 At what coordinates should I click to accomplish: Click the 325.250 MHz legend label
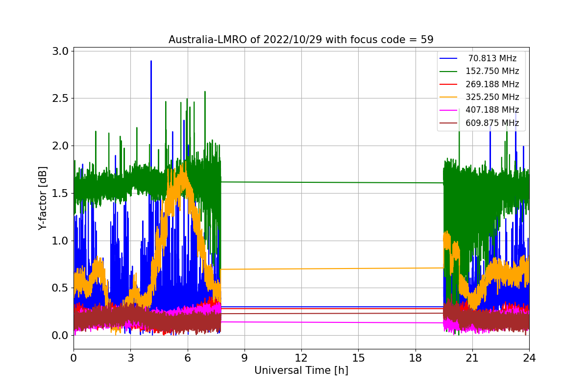click(492, 97)
